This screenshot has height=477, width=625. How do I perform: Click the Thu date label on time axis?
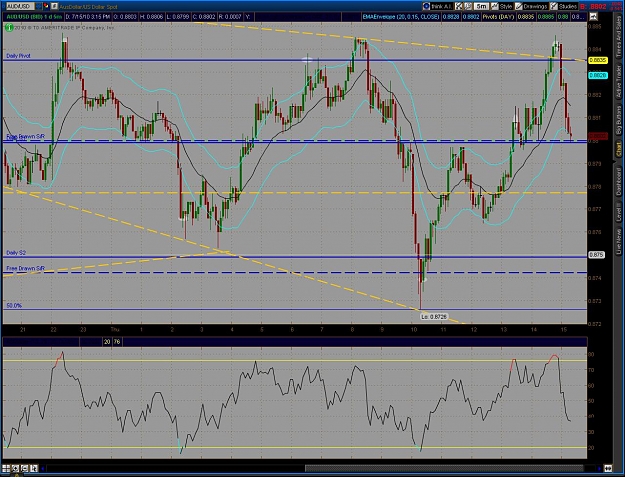tap(115, 330)
